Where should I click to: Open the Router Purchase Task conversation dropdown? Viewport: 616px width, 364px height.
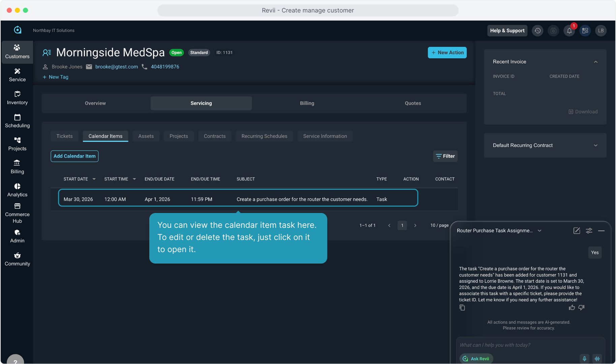click(x=540, y=231)
